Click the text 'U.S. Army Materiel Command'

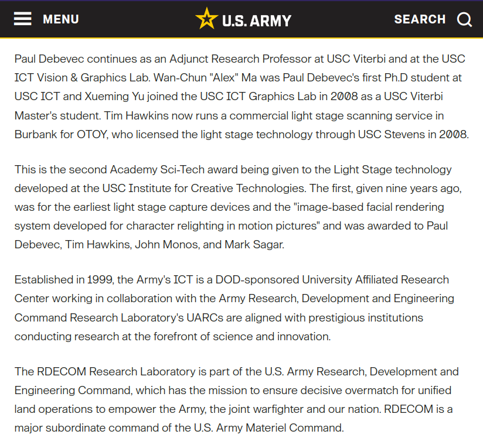[268, 428]
